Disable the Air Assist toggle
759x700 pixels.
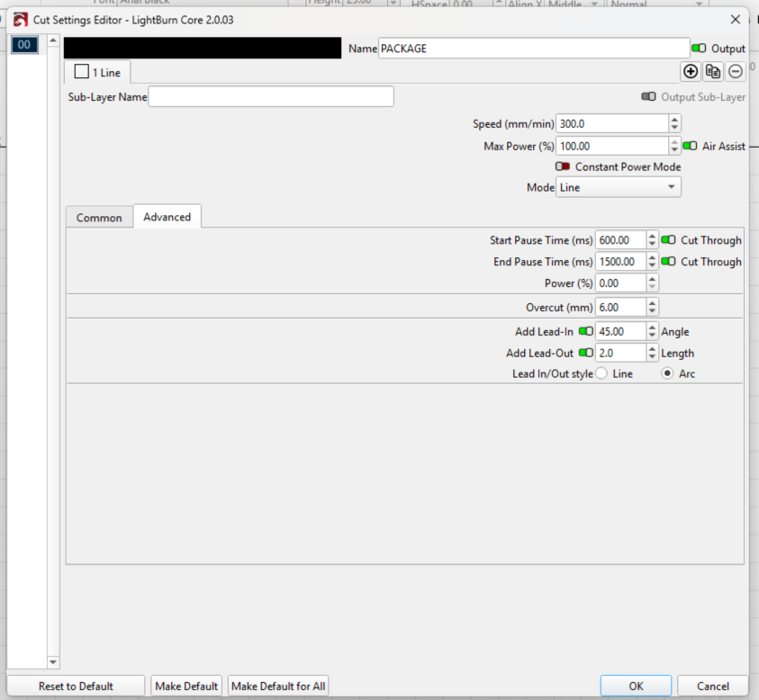coord(690,146)
